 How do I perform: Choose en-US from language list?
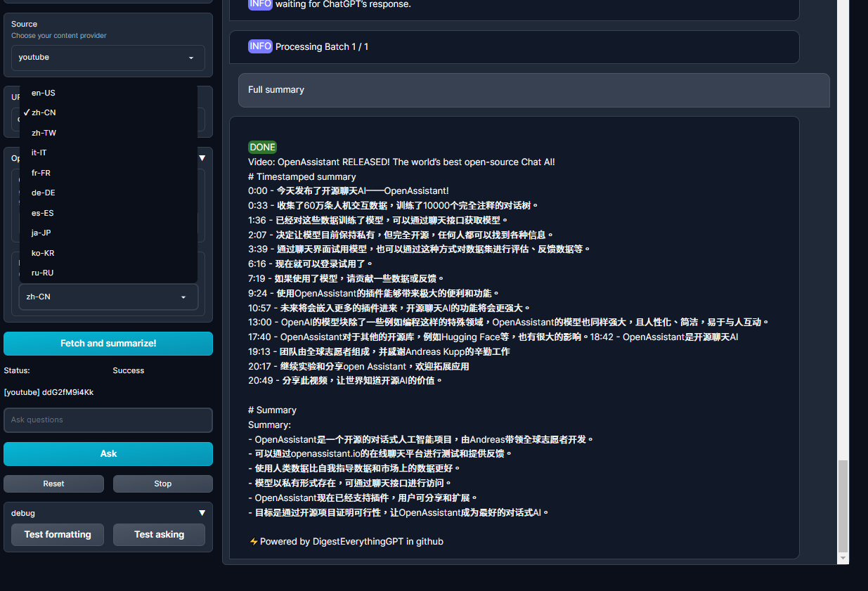click(108, 93)
